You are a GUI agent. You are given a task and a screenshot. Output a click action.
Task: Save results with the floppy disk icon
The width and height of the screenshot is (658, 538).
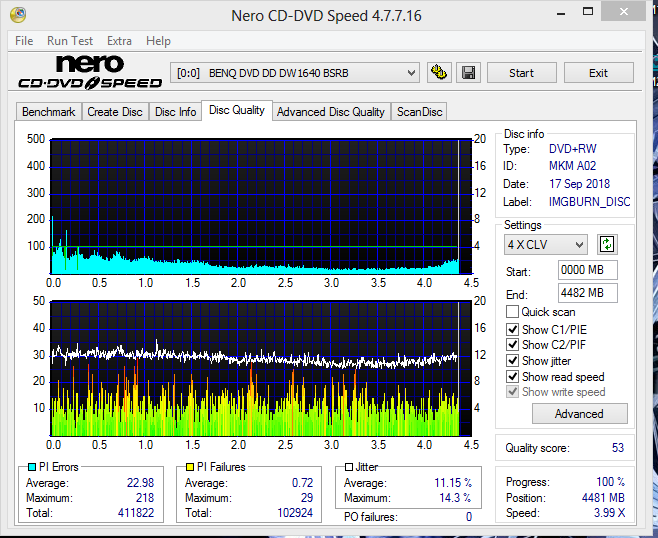[x=468, y=73]
